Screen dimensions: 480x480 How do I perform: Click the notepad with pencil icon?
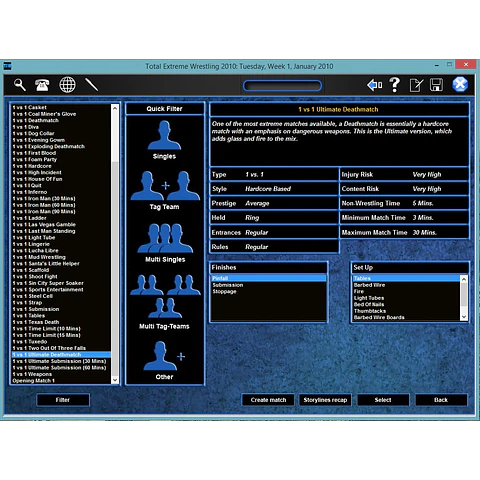[416, 85]
